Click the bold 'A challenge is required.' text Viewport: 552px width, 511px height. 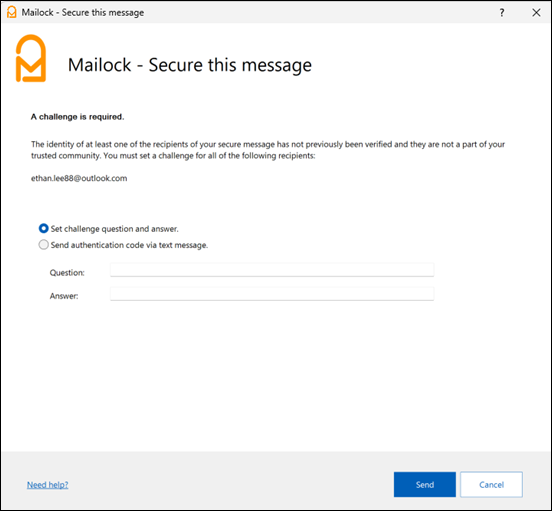[77, 117]
